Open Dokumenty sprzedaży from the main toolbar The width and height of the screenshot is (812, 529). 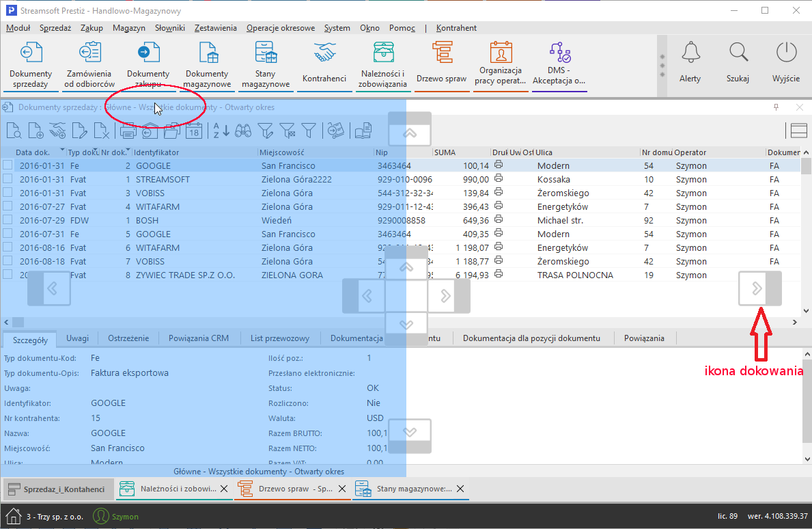[31, 66]
